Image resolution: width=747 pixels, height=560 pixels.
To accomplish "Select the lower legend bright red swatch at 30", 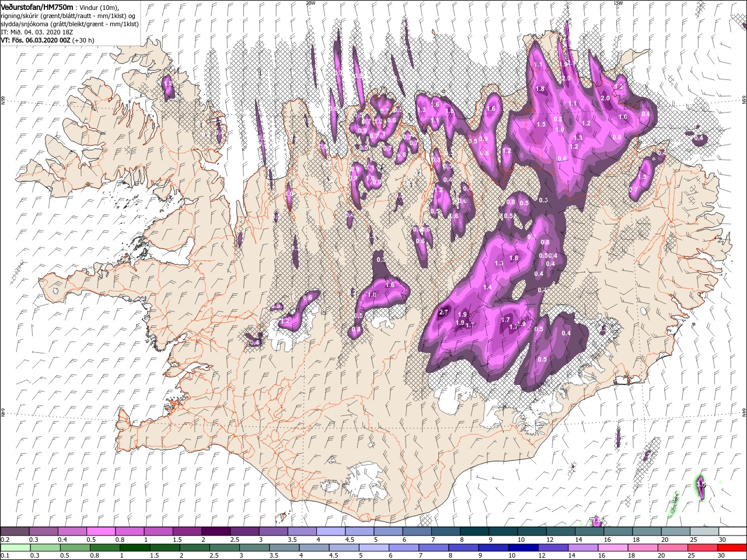I will 732,548.
